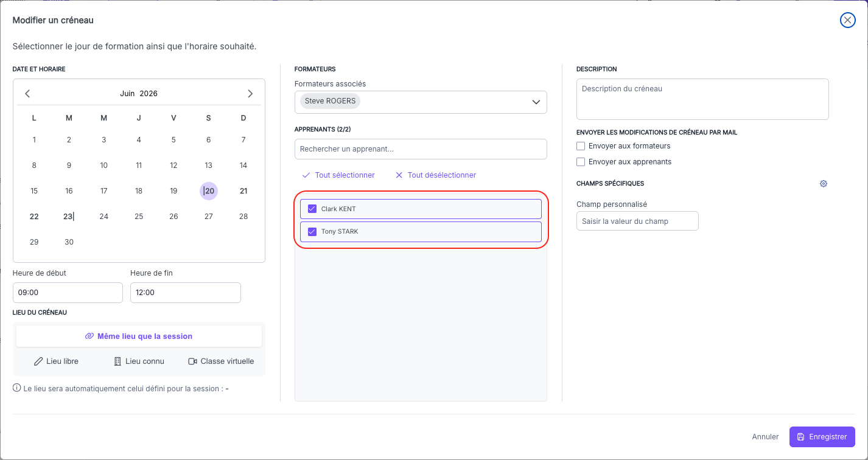
Task: Save with the Enregistrer button
Action: [x=822, y=437]
